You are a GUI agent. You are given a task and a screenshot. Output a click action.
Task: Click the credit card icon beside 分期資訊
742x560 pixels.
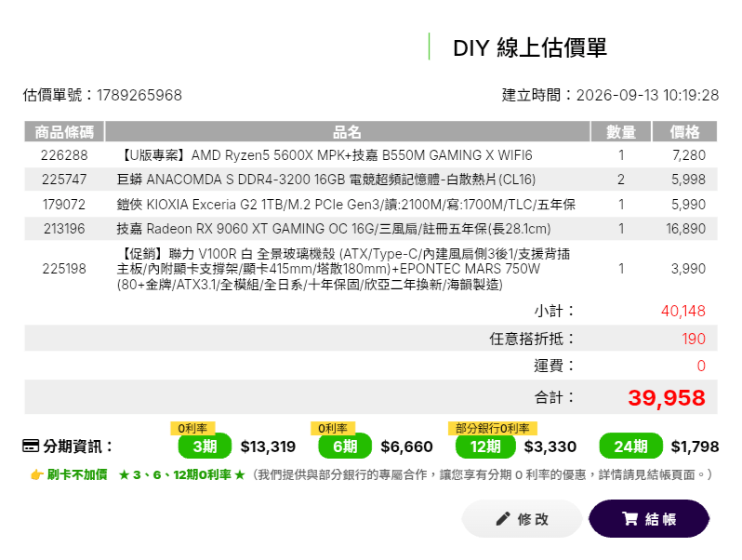pos(31,446)
